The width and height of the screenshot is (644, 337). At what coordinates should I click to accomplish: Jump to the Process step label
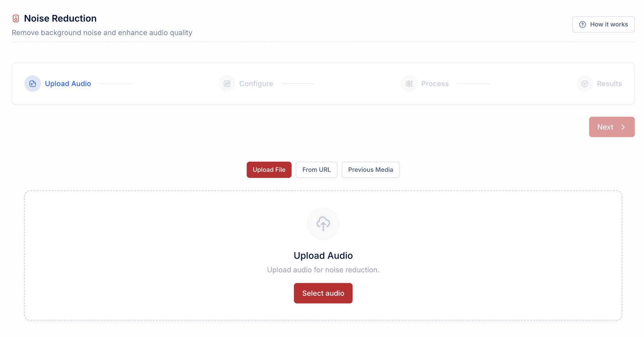coord(435,84)
